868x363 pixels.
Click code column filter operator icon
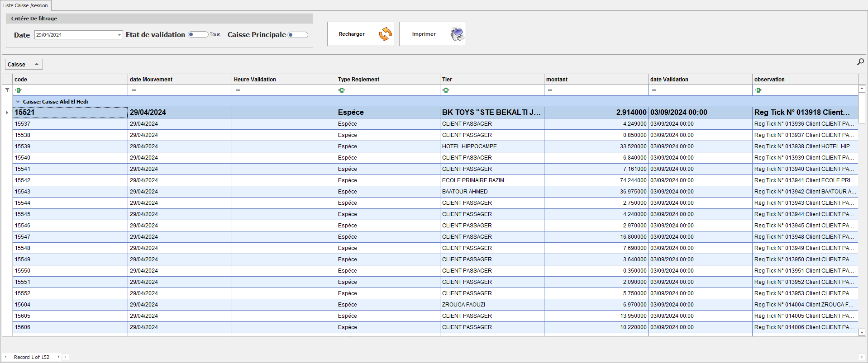[x=18, y=90]
